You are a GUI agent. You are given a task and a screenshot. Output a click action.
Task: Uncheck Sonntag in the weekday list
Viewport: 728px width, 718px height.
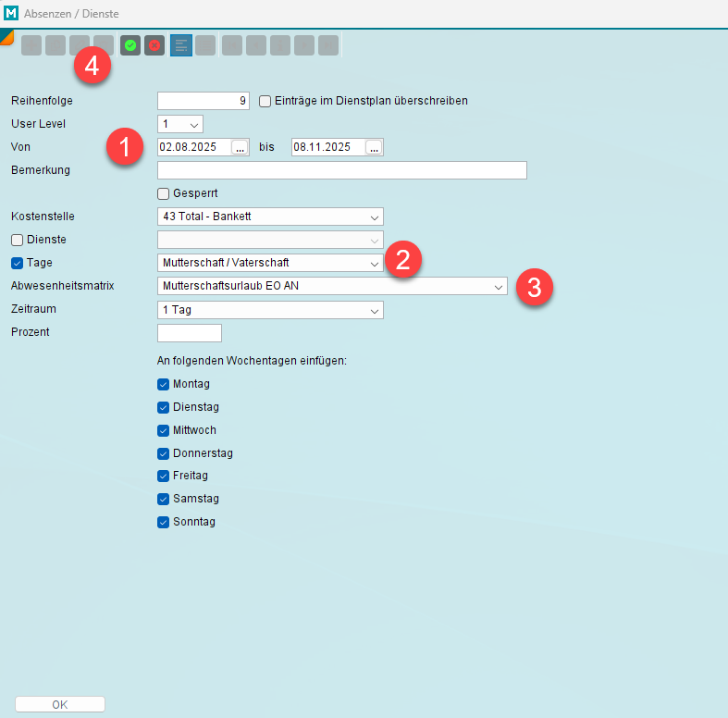(164, 522)
